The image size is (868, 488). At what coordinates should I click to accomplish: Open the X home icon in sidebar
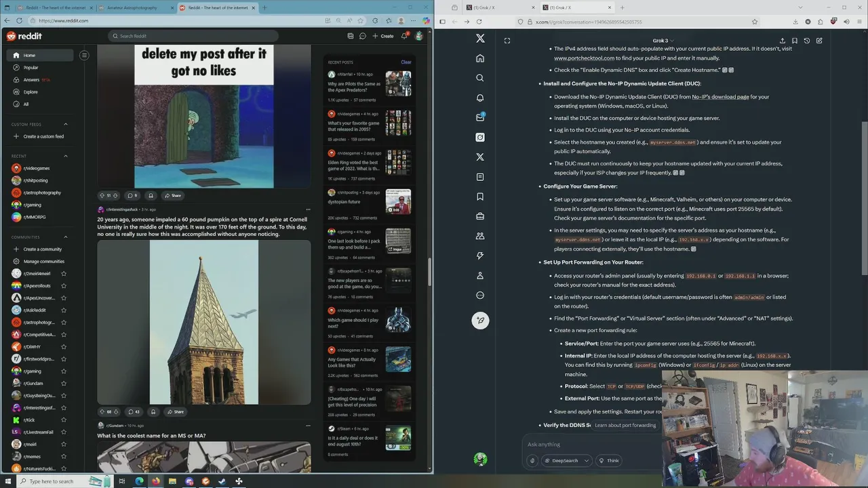pyautogui.click(x=480, y=58)
